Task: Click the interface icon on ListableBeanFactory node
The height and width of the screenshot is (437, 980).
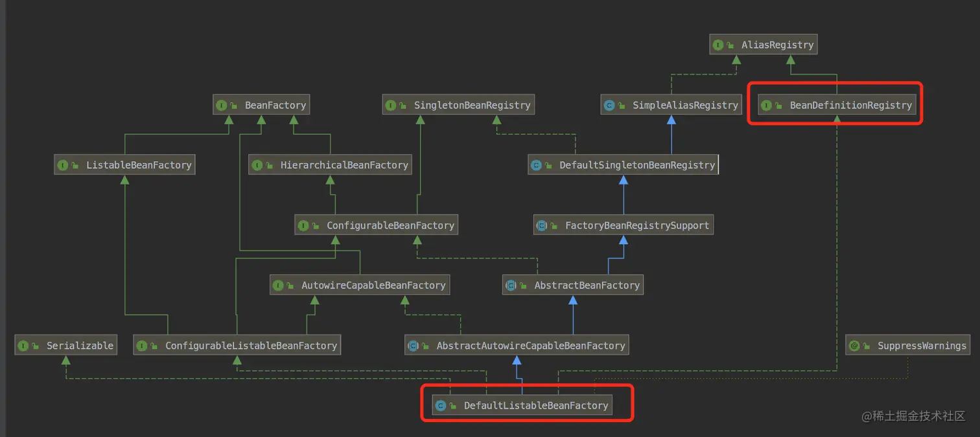Action: [62, 166]
